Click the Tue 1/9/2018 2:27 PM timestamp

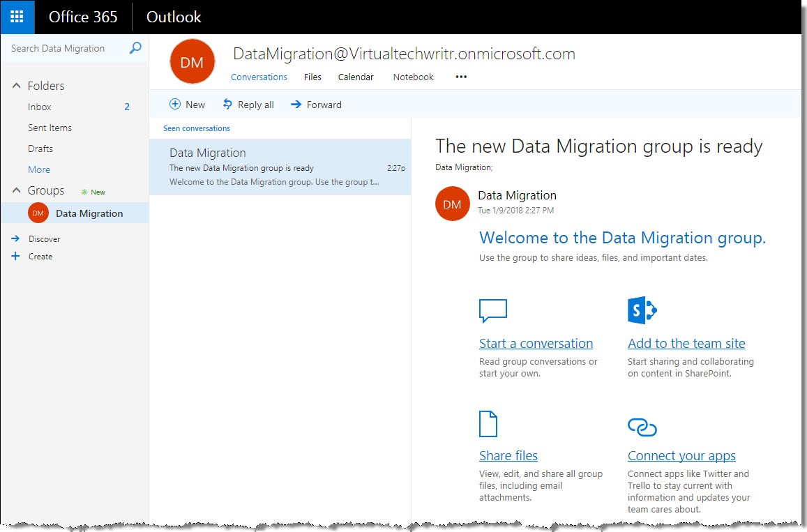(x=515, y=210)
